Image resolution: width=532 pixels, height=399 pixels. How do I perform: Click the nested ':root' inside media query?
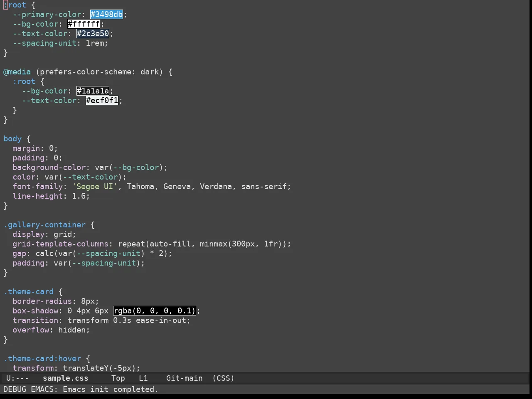(24, 81)
